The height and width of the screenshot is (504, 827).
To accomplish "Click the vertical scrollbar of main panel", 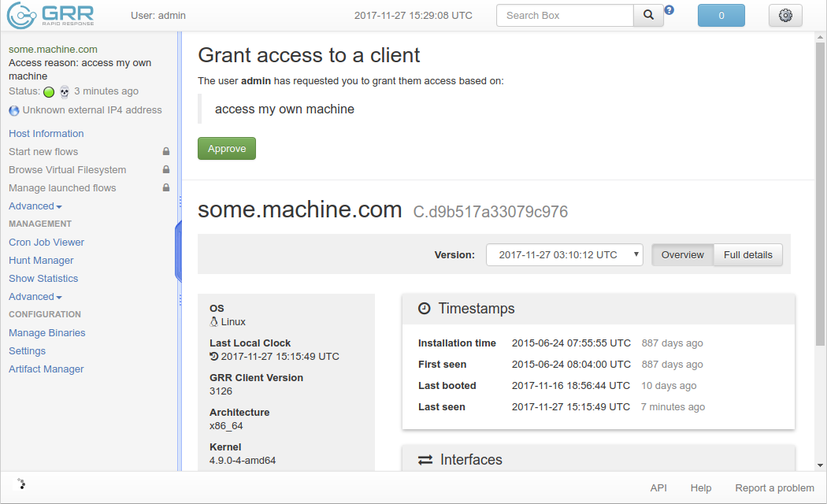I will tap(820, 194).
